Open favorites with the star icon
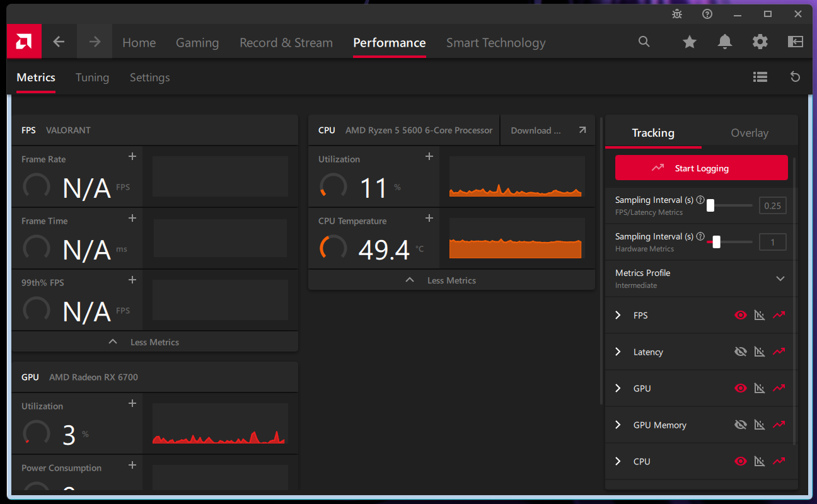 tap(690, 42)
